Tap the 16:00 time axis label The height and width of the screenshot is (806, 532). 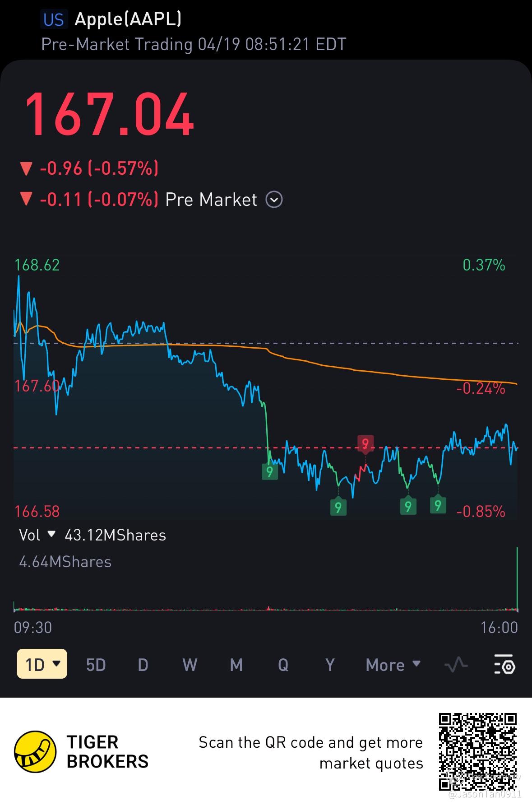pyautogui.click(x=500, y=627)
